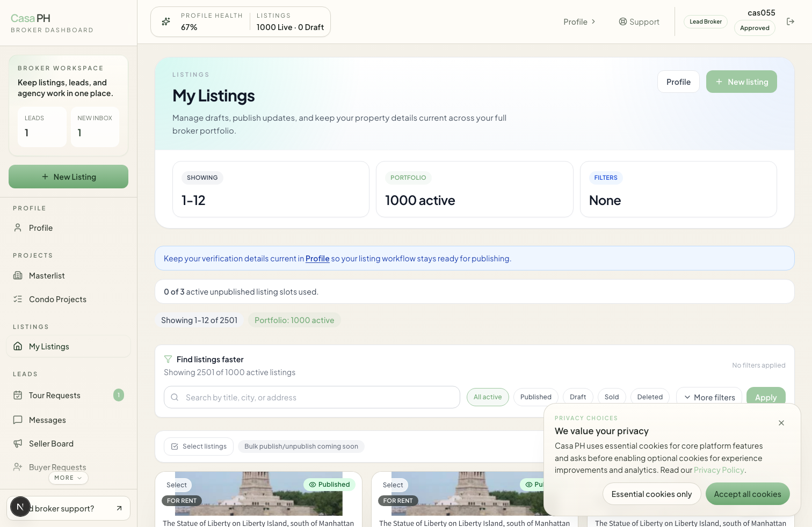The width and height of the screenshot is (812, 527).
Task: Open Tour Requests calendar icon
Action: tap(19, 395)
